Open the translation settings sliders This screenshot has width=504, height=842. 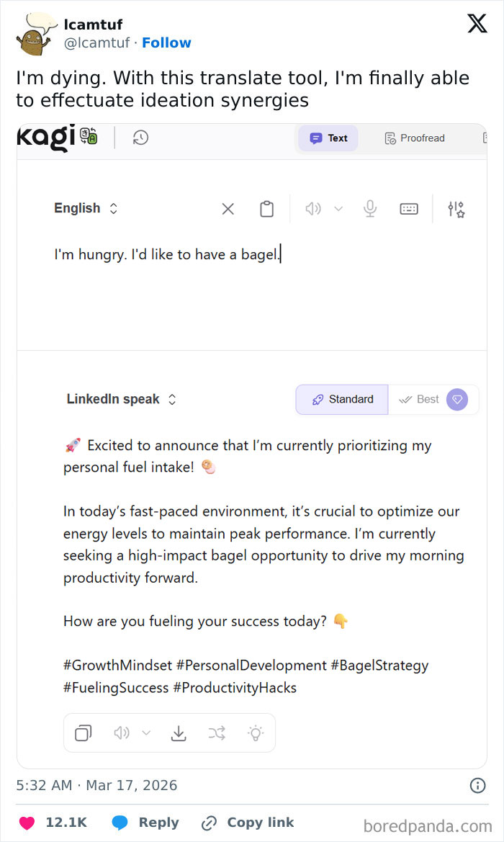point(456,208)
